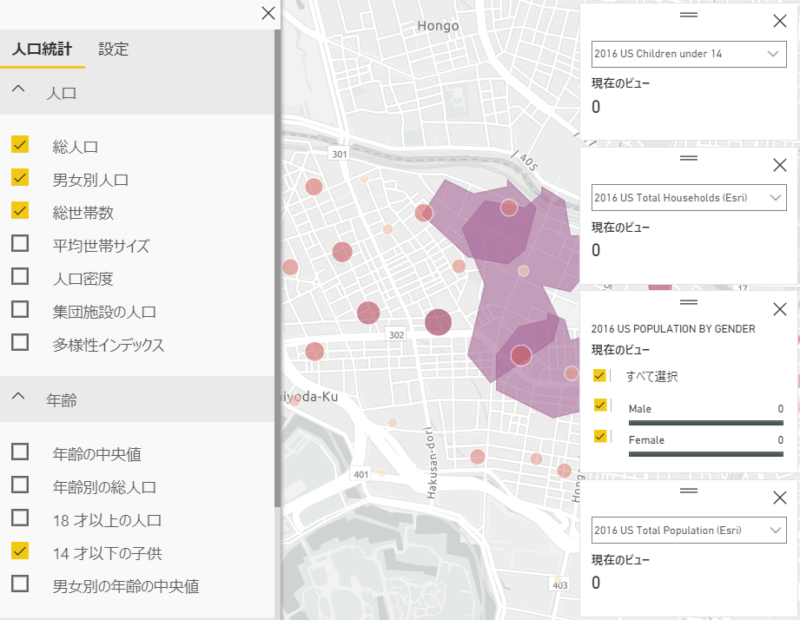This screenshot has width=800, height=620.
Task: Check the 男女別の年齢の中央値 option
Action: [x=20, y=584]
